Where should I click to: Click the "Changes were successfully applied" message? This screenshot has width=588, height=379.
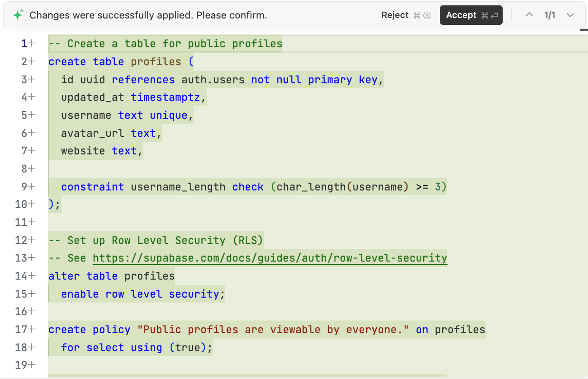coord(148,15)
